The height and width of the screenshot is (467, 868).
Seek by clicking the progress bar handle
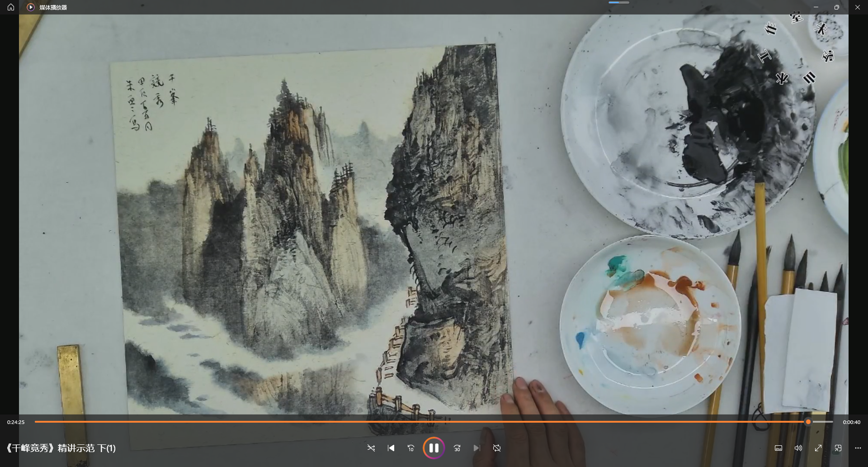pos(808,422)
